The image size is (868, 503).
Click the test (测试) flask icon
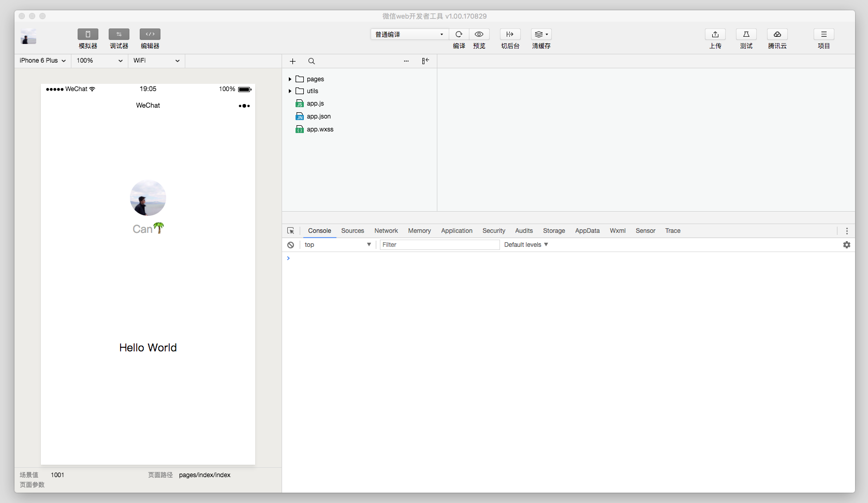click(746, 35)
